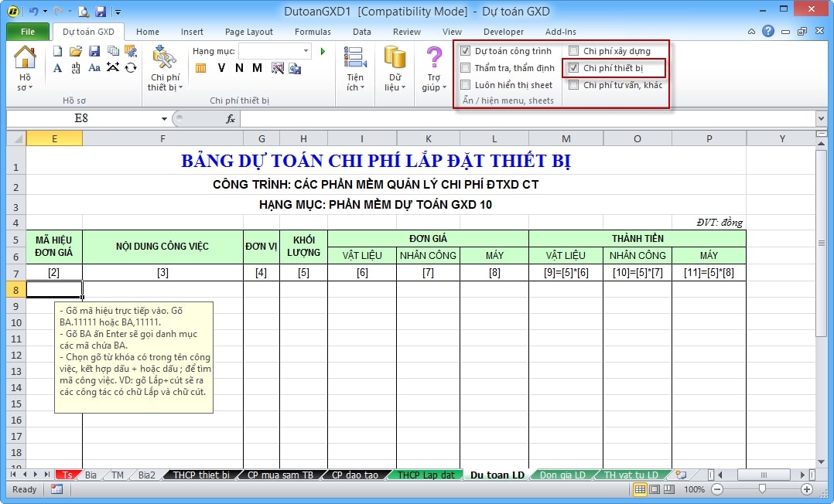Expand the Tiện ích dropdown

tap(355, 68)
